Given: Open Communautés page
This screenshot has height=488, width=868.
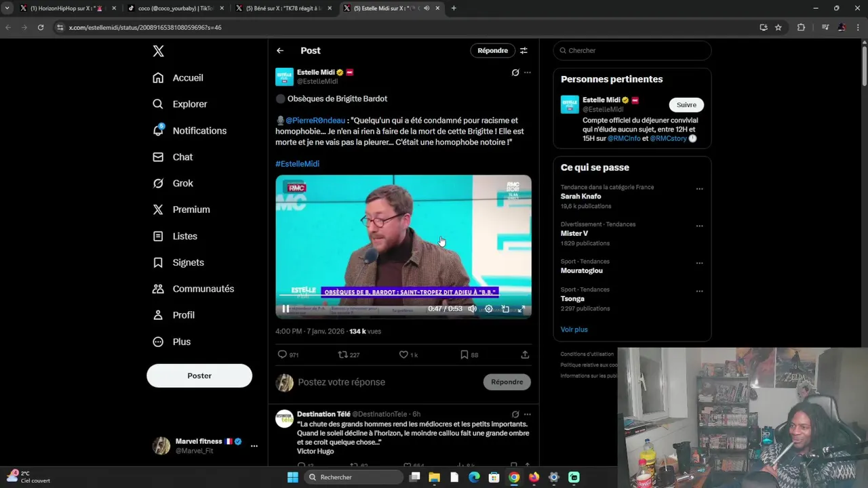Looking at the screenshot, I should (194, 289).
